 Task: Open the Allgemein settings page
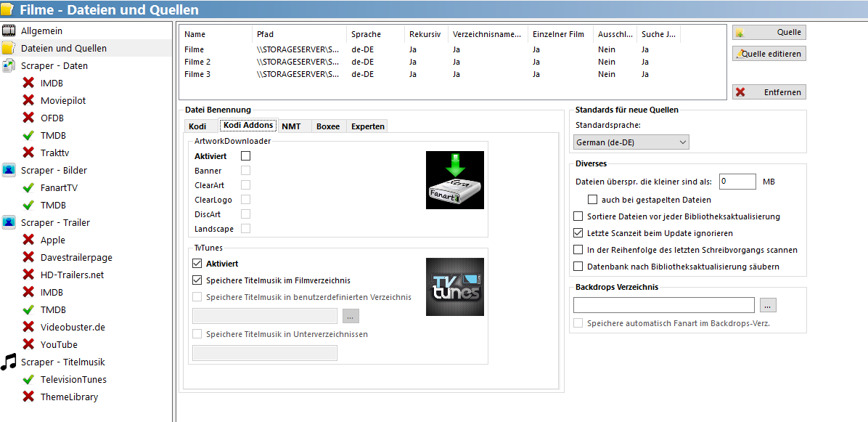[41, 31]
